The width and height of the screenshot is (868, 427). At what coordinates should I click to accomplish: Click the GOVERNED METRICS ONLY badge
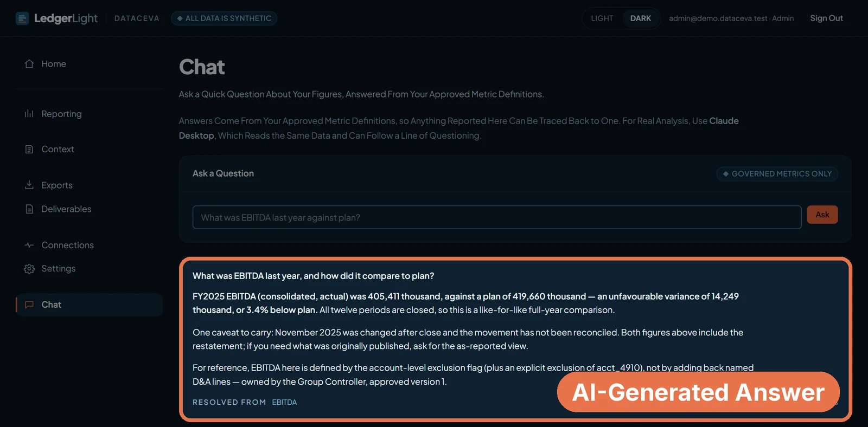(777, 174)
